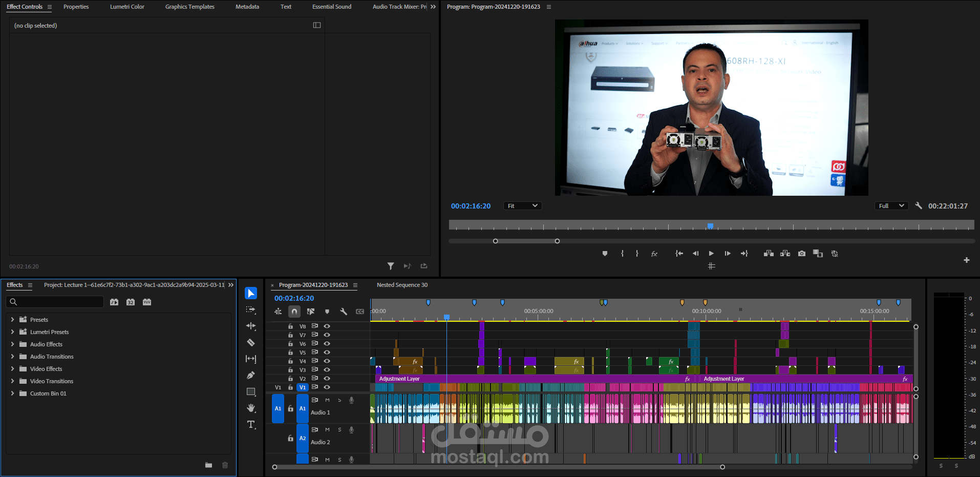Open the Nested Sequence 30 tab
Viewport: 980px width, 477px height.
point(402,285)
